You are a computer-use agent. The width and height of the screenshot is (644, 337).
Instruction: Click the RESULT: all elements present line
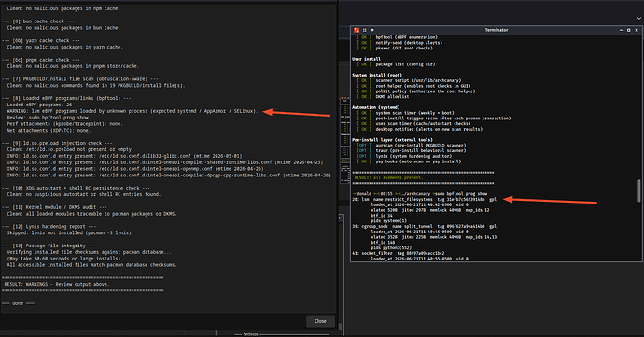(388, 178)
